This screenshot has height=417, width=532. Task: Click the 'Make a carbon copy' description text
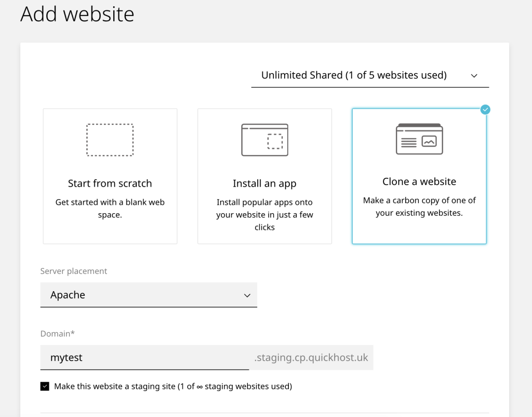419,206
